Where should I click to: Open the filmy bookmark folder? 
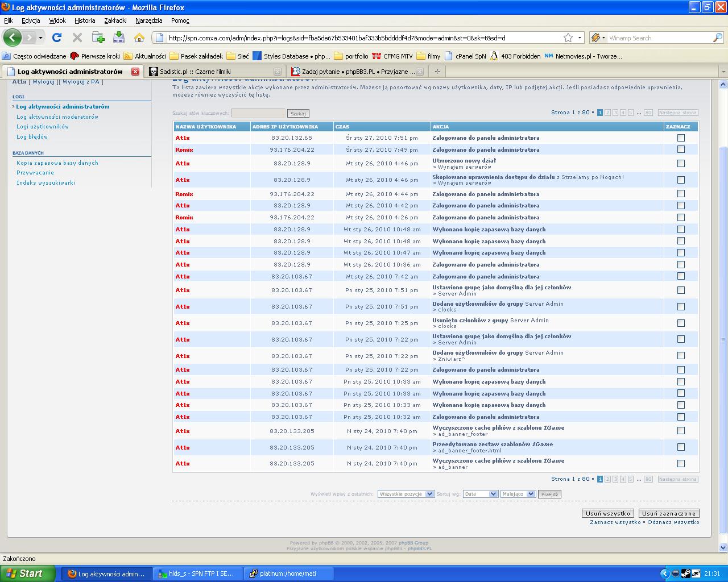[428, 56]
